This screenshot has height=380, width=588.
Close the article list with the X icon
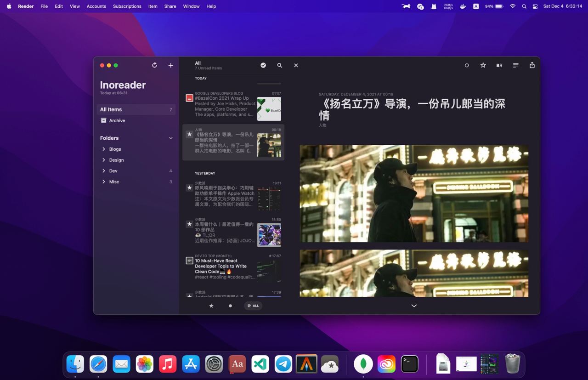(x=296, y=65)
